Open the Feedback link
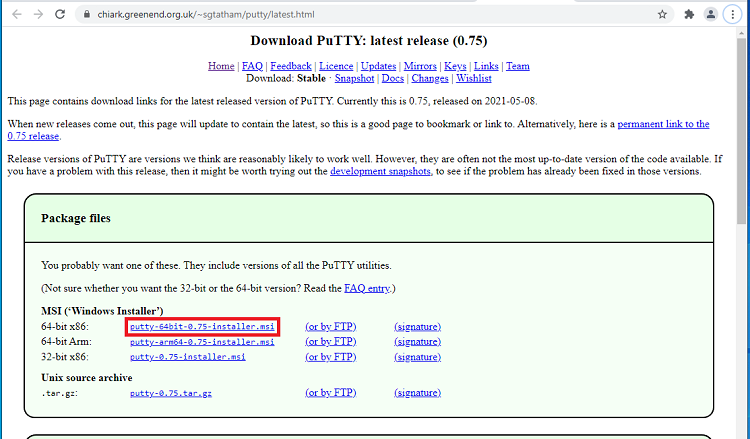The width and height of the screenshot is (750, 439). click(x=291, y=66)
